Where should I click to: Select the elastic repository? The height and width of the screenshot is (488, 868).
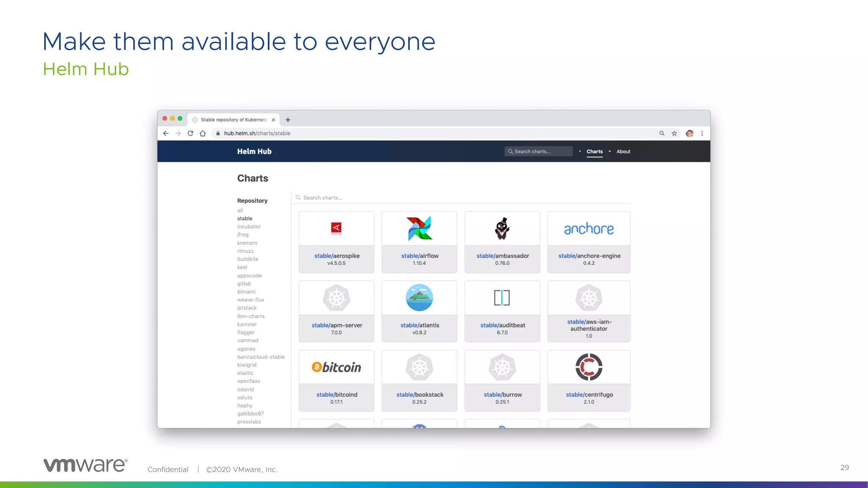245,373
